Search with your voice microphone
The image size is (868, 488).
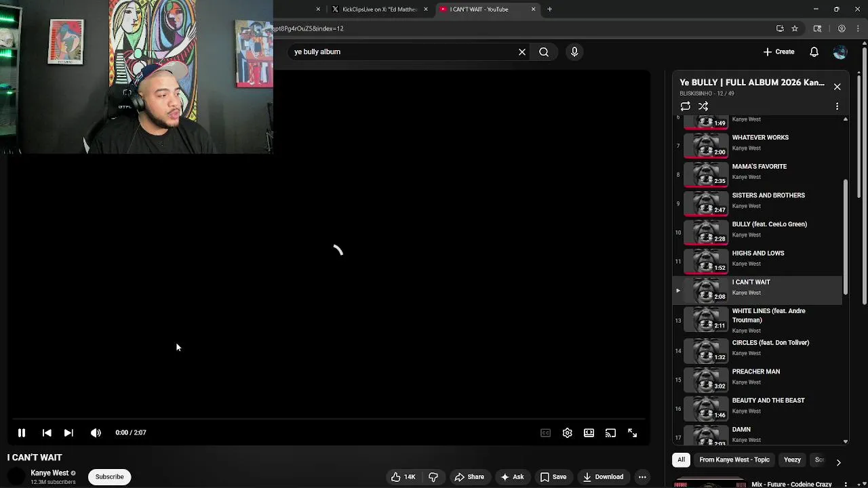pos(574,52)
